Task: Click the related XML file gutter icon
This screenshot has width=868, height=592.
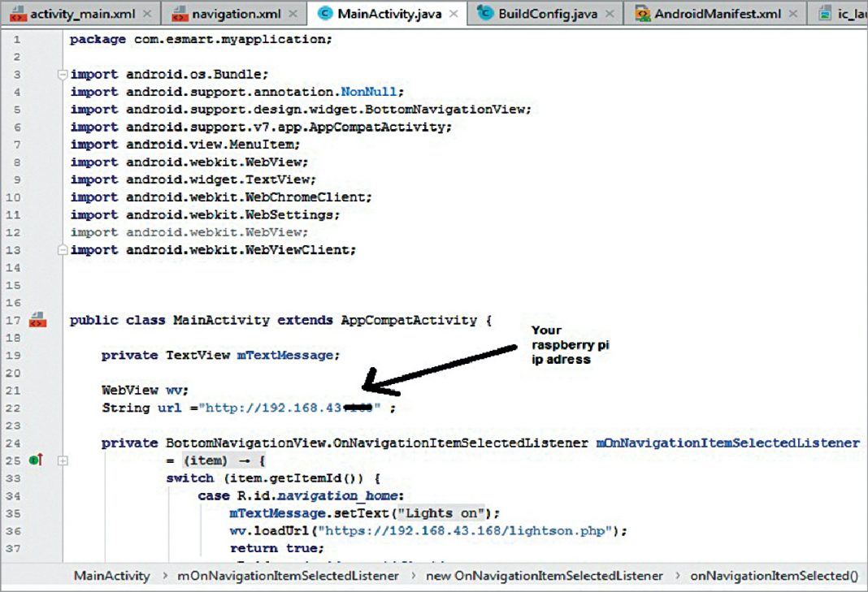Action: (37, 320)
